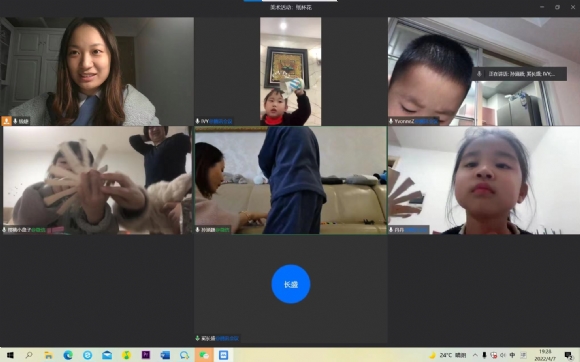Viewport: 580px width, 362px height.
Task: Toggle the 中 input language indicator
Action: (x=512, y=355)
